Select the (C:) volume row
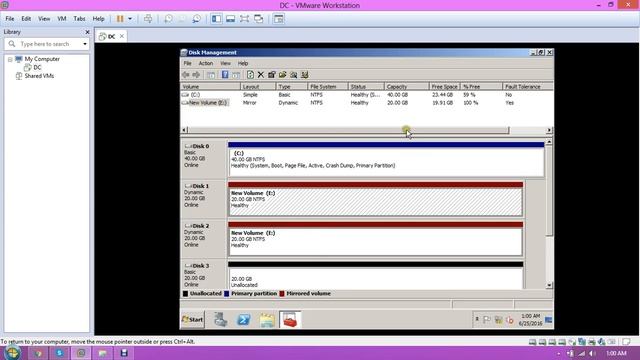 [367, 95]
